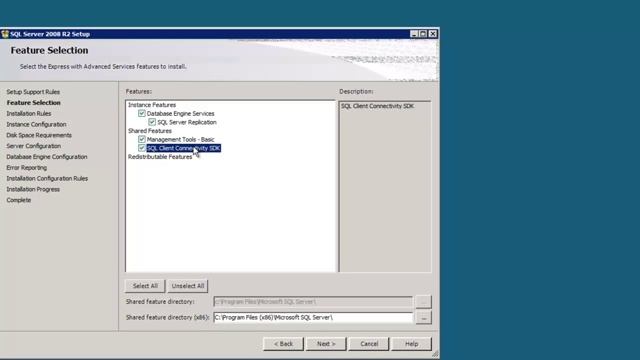The width and height of the screenshot is (640, 360).
Task: Open Help for the setup wizard
Action: click(411, 344)
